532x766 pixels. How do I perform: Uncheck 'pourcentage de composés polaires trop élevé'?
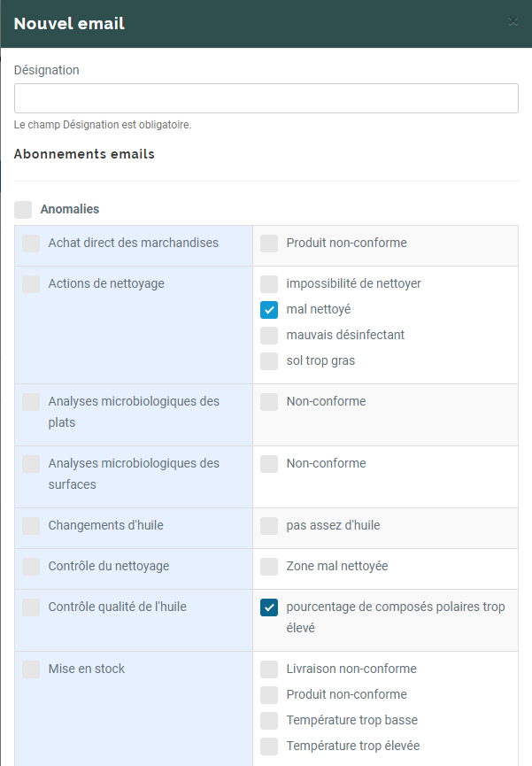tap(268, 607)
